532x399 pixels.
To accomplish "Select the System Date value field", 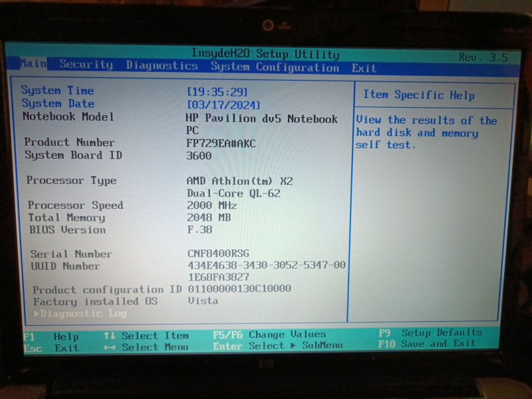I will point(223,104).
